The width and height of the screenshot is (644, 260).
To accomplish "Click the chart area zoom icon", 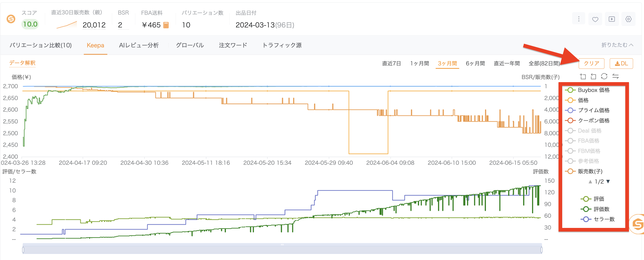I will (x=583, y=76).
